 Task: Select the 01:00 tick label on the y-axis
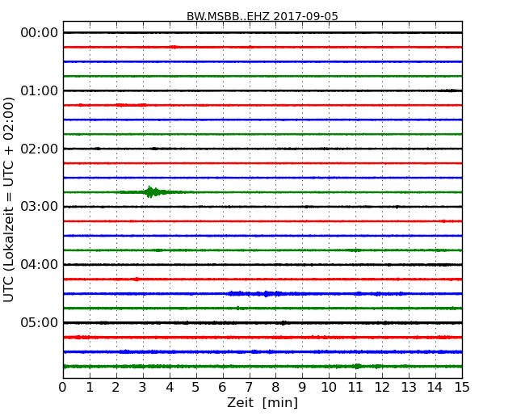40,90
